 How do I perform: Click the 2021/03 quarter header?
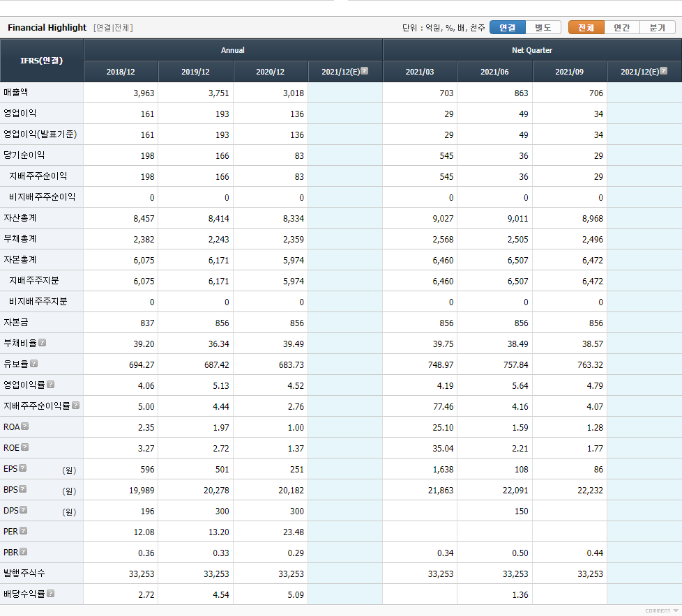point(420,72)
